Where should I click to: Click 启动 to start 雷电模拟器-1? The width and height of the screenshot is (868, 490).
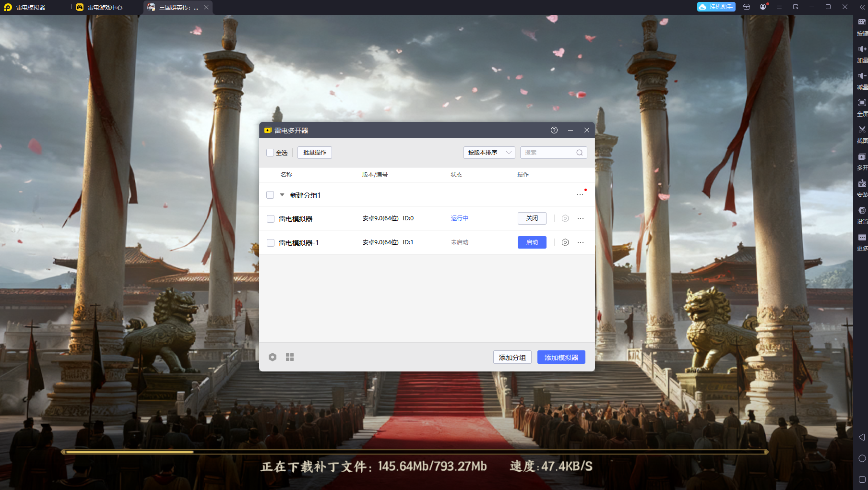click(532, 242)
